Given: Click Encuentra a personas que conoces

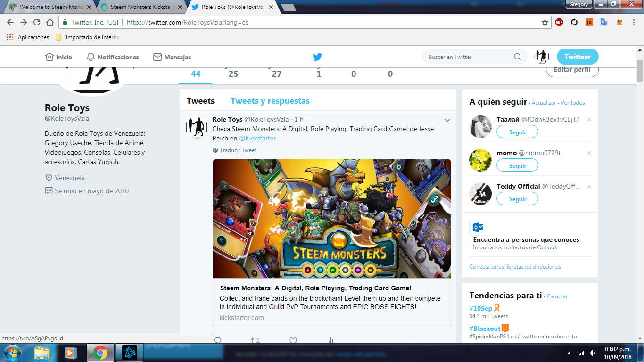Looking at the screenshot, I should (x=526, y=239).
